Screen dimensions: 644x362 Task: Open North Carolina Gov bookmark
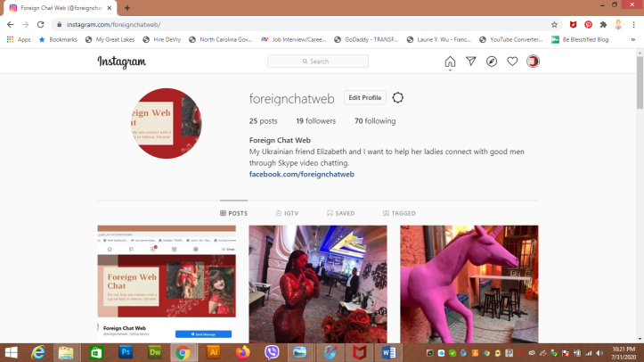coord(221,39)
